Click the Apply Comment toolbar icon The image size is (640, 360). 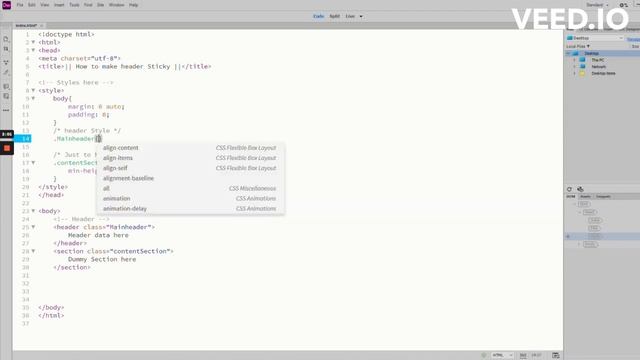[x=6, y=87]
